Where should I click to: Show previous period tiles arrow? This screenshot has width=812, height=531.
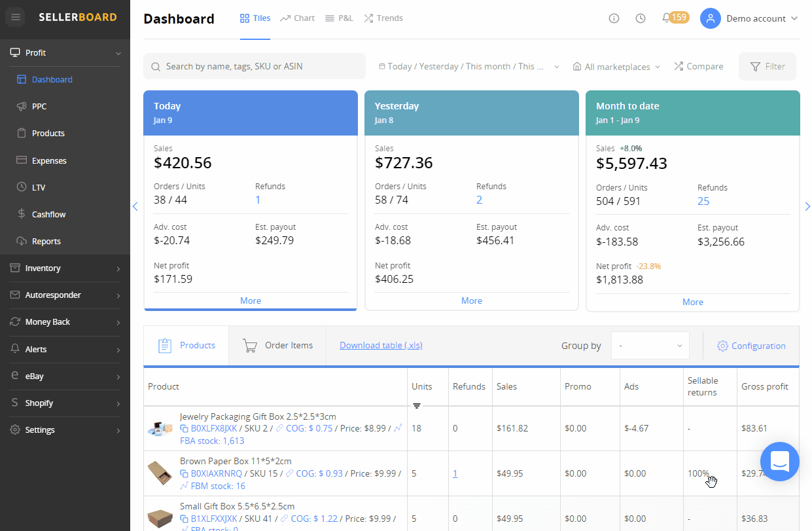click(x=135, y=206)
